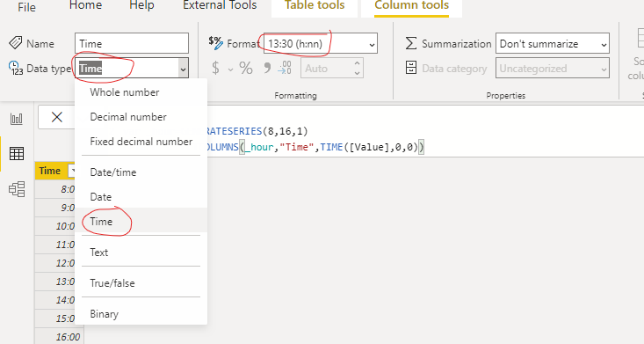Click the 14:0 row cell
The image size is (644, 344).
coord(55,300)
